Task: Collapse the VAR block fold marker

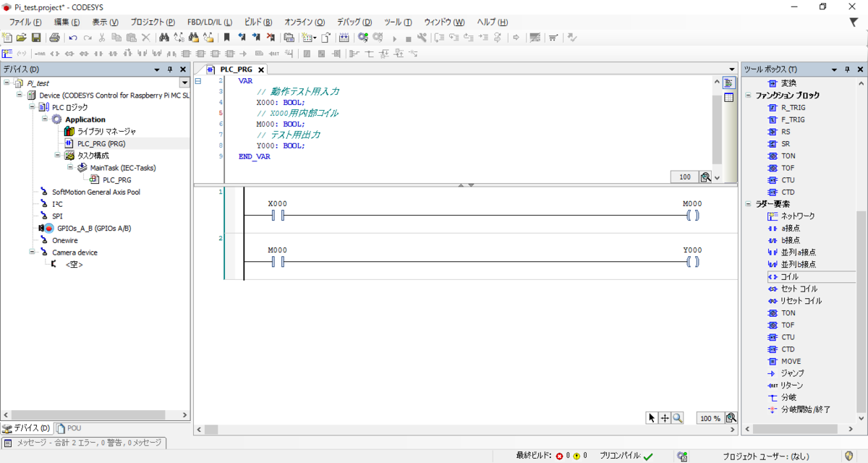Action: pos(198,81)
